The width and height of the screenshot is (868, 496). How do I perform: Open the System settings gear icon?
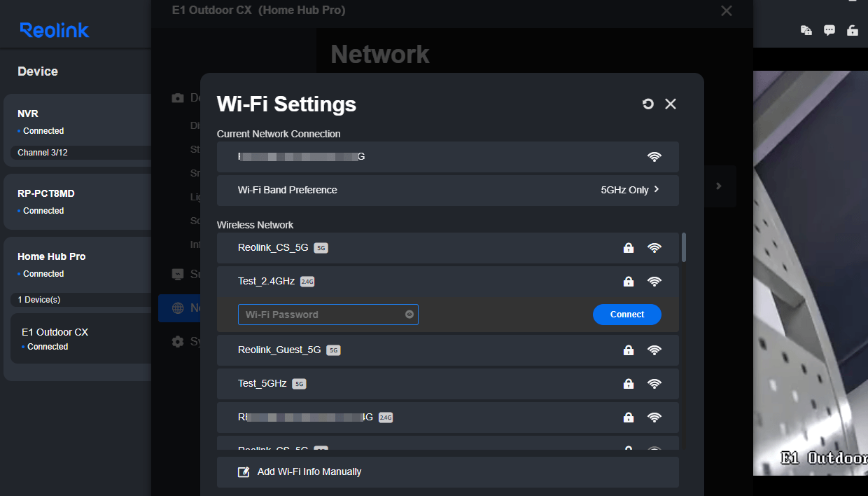point(177,340)
